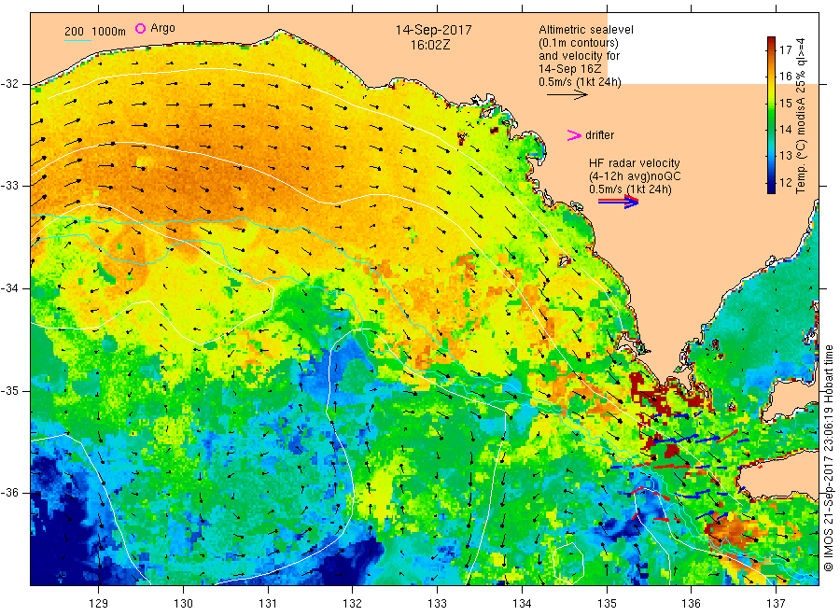Click the longitude label 130
Viewport: 840px width, 616px height.
pyautogui.click(x=183, y=604)
